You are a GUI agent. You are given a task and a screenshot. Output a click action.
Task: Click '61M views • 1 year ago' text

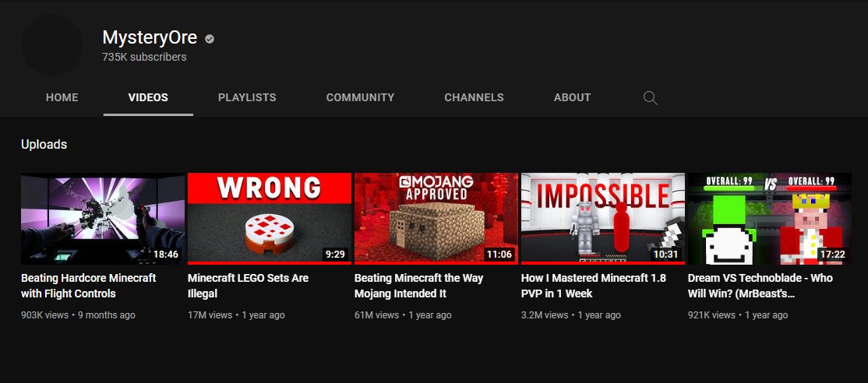coord(403,315)
